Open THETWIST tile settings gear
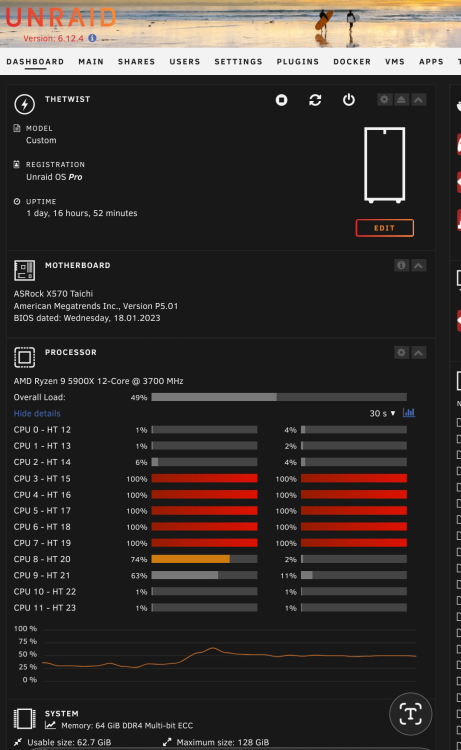This screenshot has width=461, height=750. (x=384, y=99)
